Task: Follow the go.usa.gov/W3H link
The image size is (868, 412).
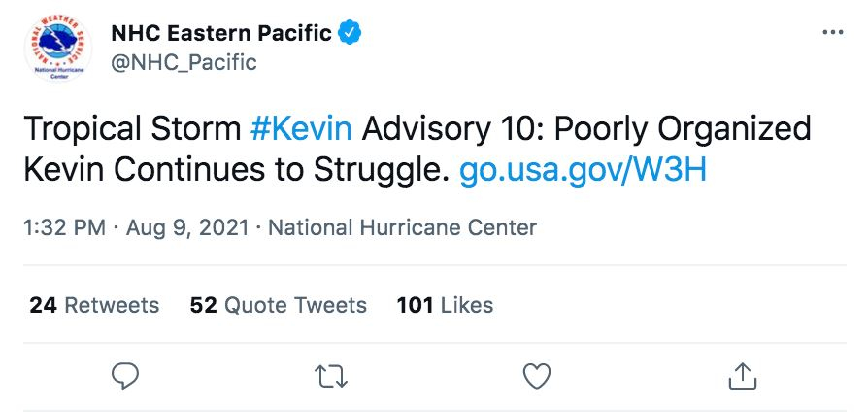Action: 582,170
